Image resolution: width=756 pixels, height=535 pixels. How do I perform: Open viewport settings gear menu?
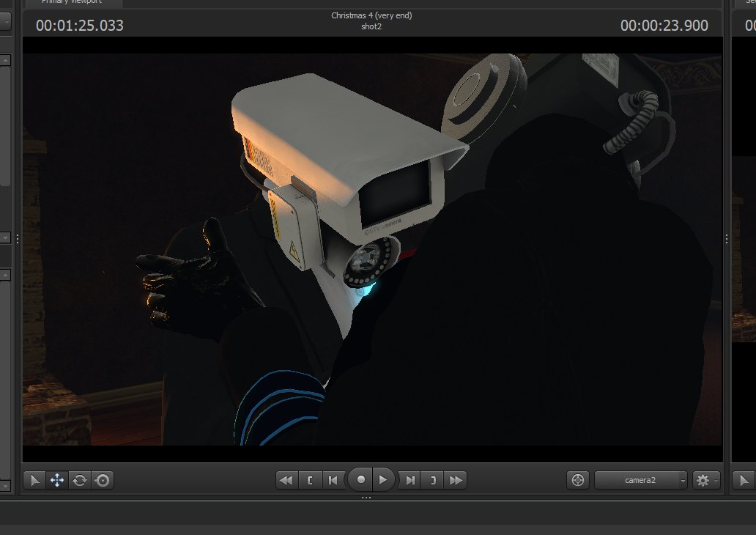[706, 480]
